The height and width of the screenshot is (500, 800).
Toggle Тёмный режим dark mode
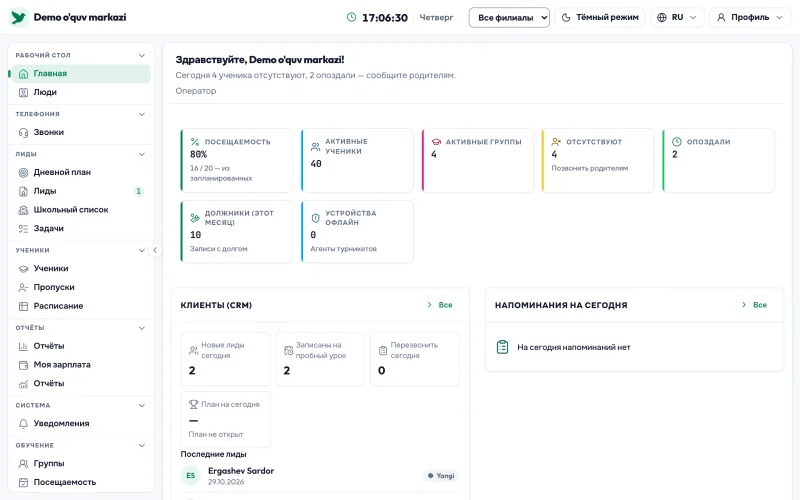click(600, 17)
